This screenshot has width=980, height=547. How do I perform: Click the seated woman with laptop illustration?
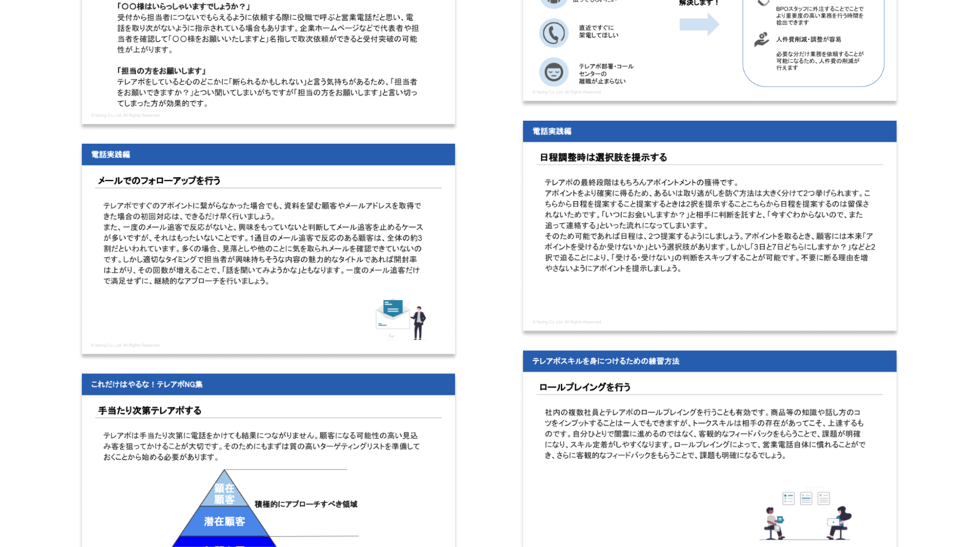tap(839, 523)
